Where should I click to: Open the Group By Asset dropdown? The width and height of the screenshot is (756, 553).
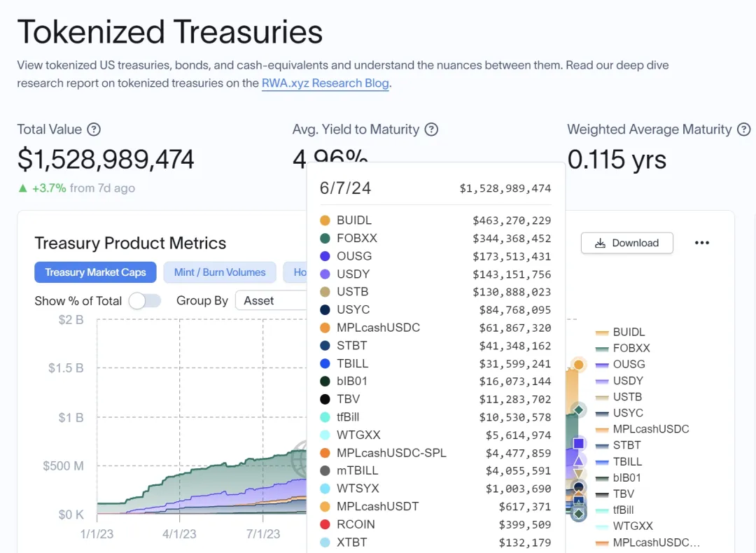[x=272, y=300]
